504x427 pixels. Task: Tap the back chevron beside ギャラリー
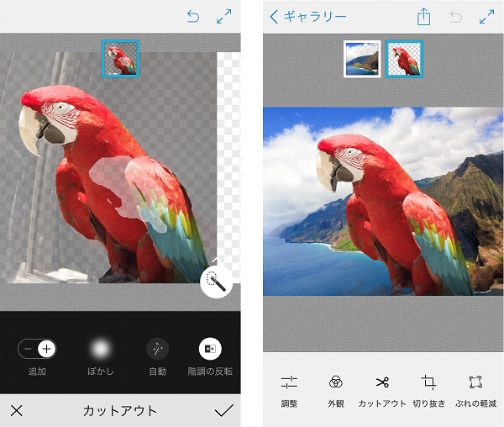(x=274, y=17)
